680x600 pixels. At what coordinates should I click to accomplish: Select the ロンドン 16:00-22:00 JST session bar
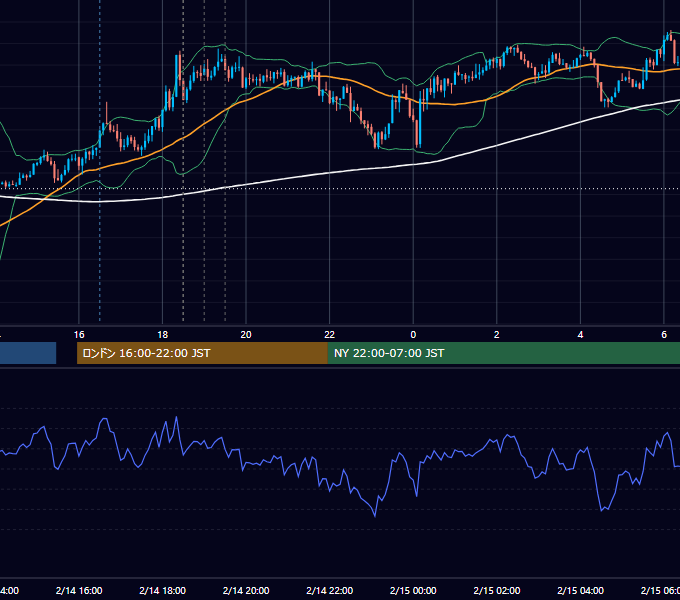tap(202, 353)
